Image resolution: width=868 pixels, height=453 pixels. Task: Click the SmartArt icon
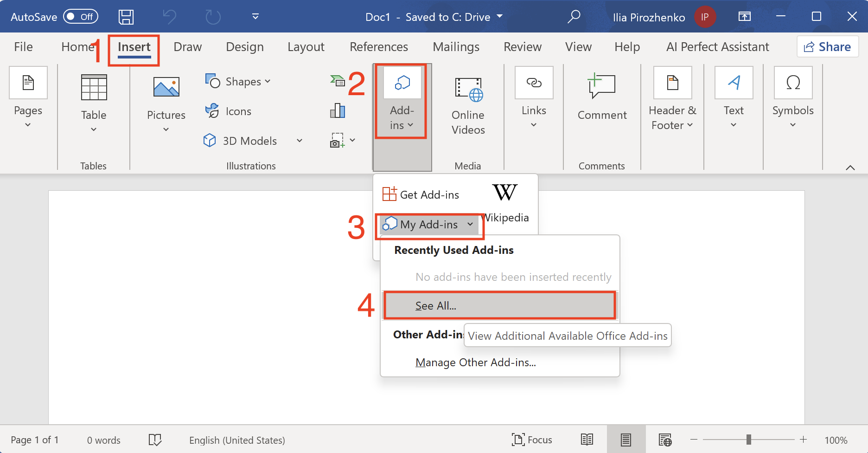338,81
